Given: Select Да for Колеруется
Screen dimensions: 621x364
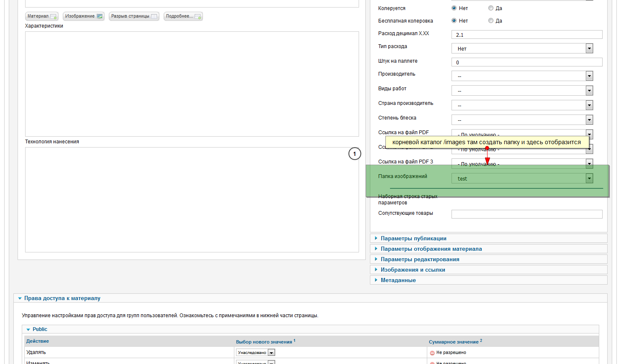Looking at the screenshot, I should 491,8.
